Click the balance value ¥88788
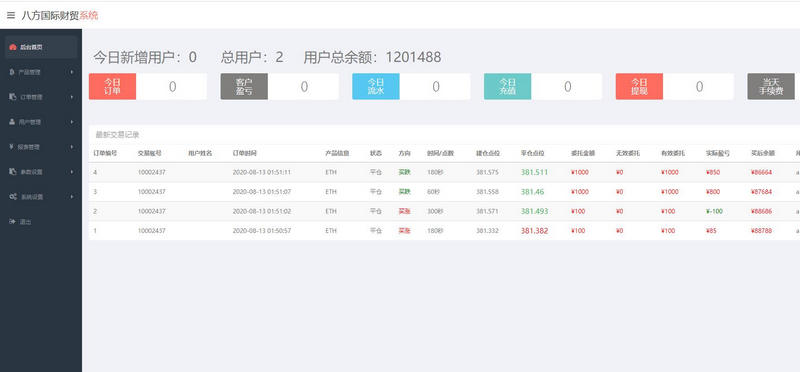800x372 pixels. 761,231
